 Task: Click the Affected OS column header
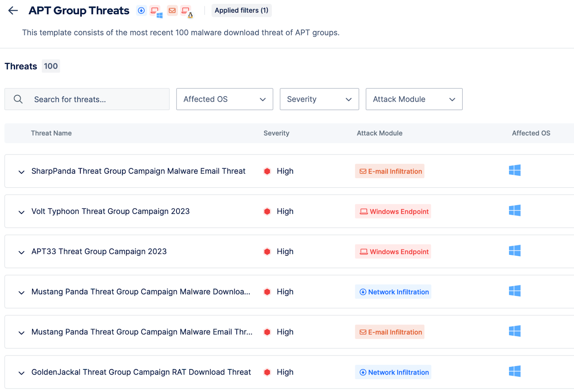point(531,133)
